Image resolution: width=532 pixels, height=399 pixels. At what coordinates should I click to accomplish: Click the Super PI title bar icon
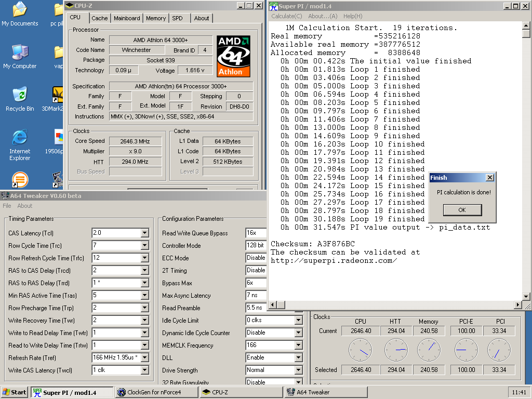coord(273,6)
